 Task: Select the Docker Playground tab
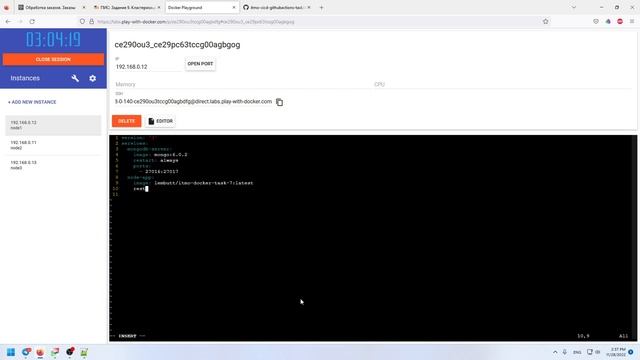click(x=202, y=7)
